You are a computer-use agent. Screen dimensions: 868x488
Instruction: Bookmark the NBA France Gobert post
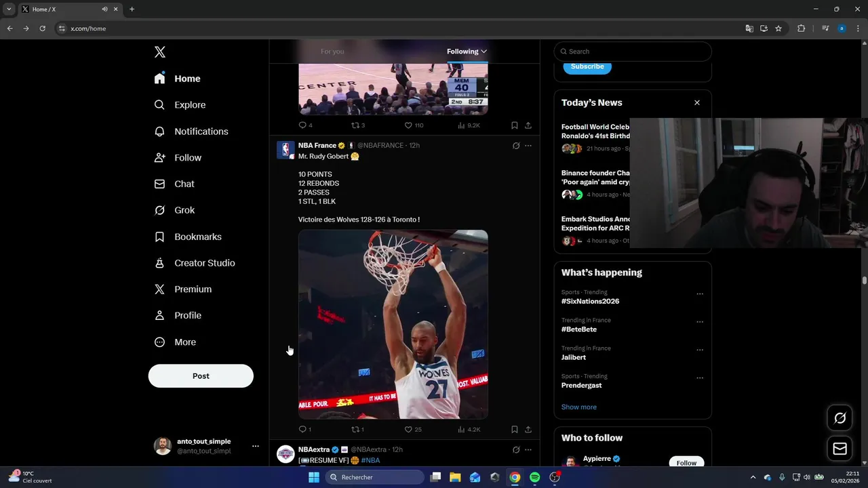pyautogui.click(x=515, y=429)
